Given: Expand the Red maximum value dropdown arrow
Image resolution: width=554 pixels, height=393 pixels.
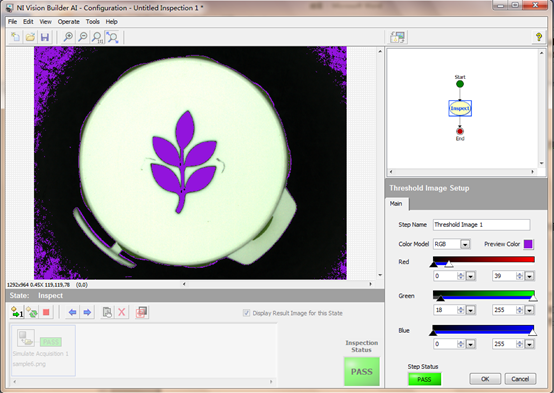Looking at the screenshot, I should click(529, 276).
